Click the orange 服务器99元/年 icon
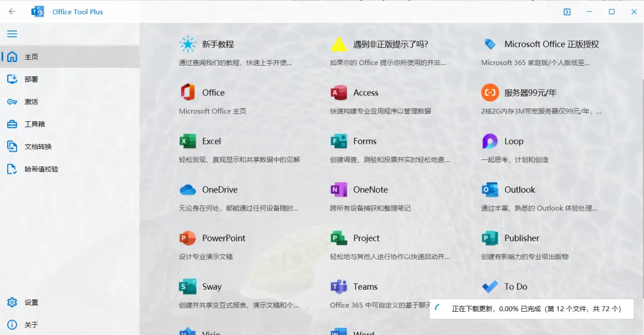644x335 pixels. pyautogui.click(x=490, y=93)
